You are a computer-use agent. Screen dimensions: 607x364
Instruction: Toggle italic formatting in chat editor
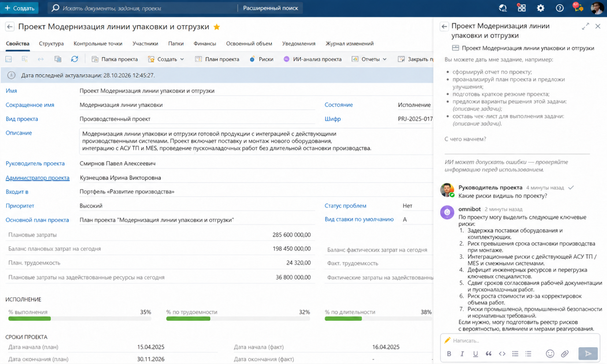(462, 353)
